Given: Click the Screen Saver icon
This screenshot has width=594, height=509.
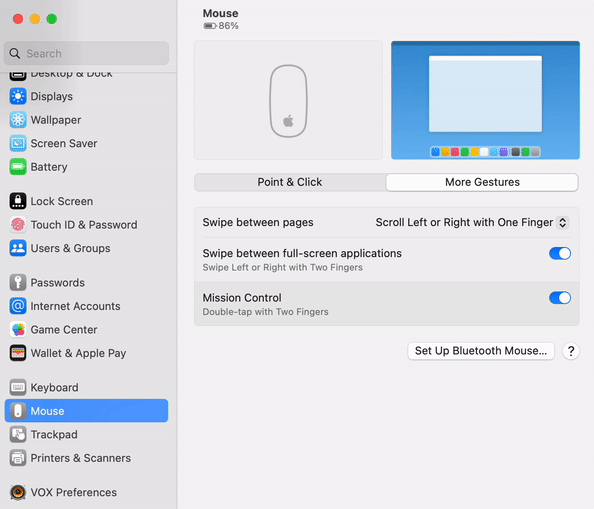Looking at the screenshot, I should [x=18, y=143].
